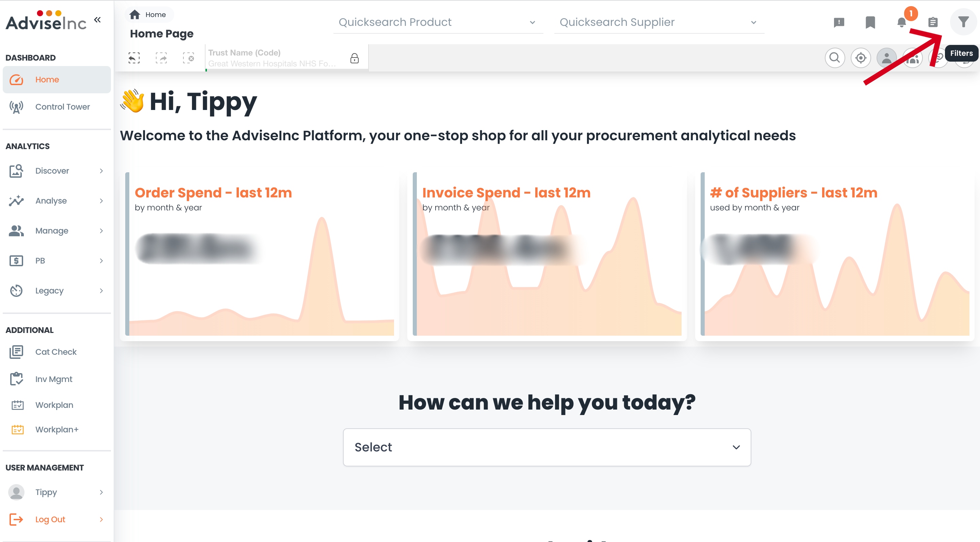Go to Cat Check in sidebar
Screen dimensions: 980x542
click(56, 352)
